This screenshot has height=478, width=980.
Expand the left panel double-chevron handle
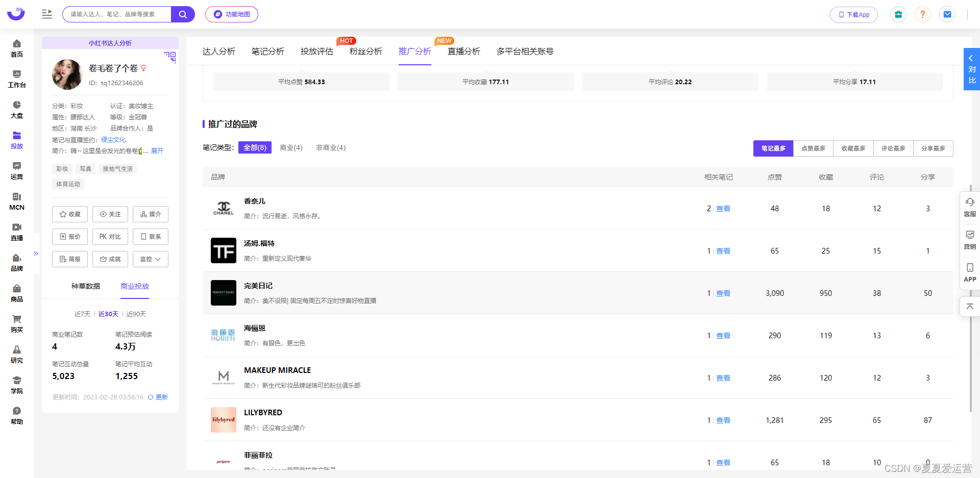tap(36, 254)
